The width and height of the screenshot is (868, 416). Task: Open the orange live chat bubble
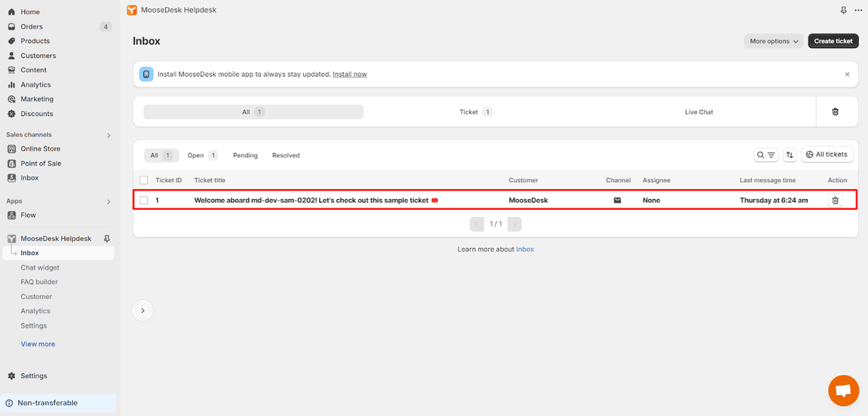(x=843, y=390)
